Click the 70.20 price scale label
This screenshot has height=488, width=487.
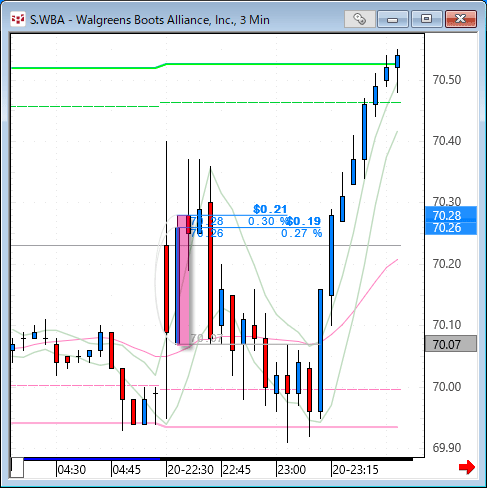(x=447, y=264)
